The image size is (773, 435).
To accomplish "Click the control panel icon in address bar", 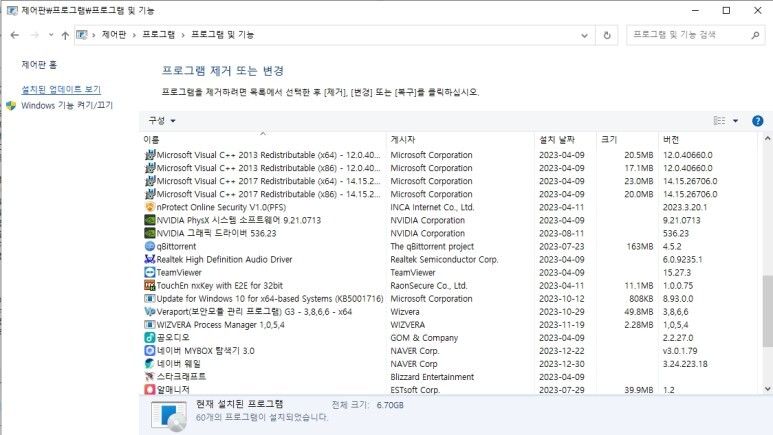I will (x=82, y=35).
